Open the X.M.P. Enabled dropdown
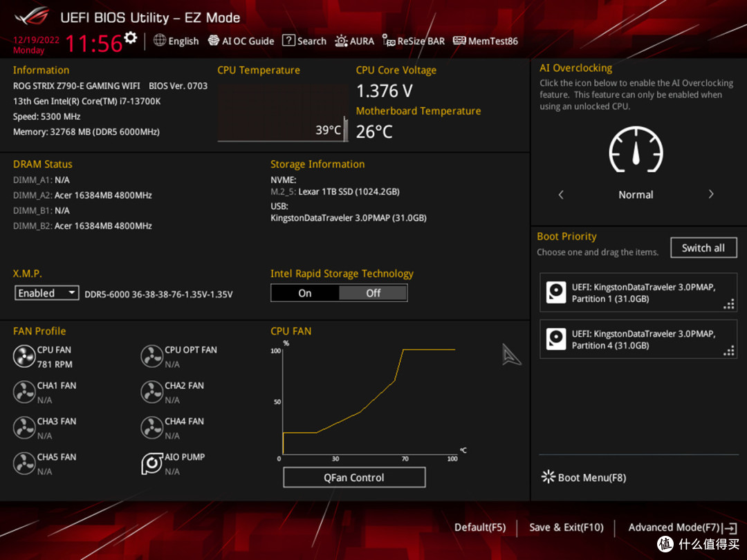 click(47, 293)
